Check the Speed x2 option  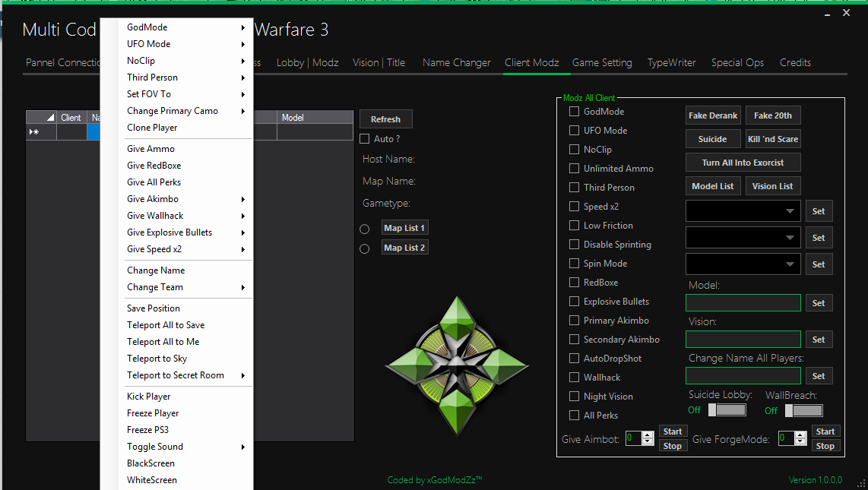(575, 207)
